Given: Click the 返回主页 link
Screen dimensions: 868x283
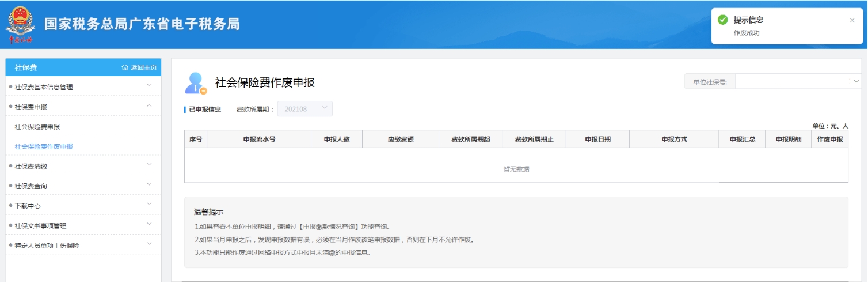Looking at the screenshot, I should [x=143, y=67].
